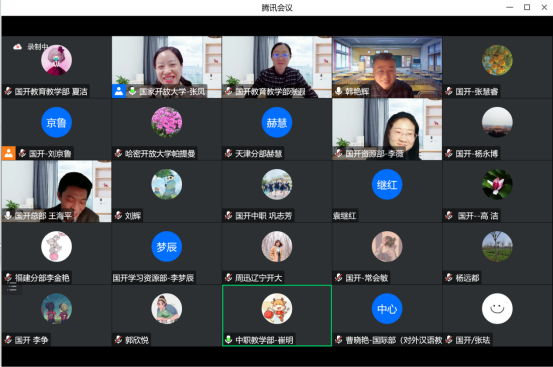Click the name label 郭欣悦

coord(136,340)
